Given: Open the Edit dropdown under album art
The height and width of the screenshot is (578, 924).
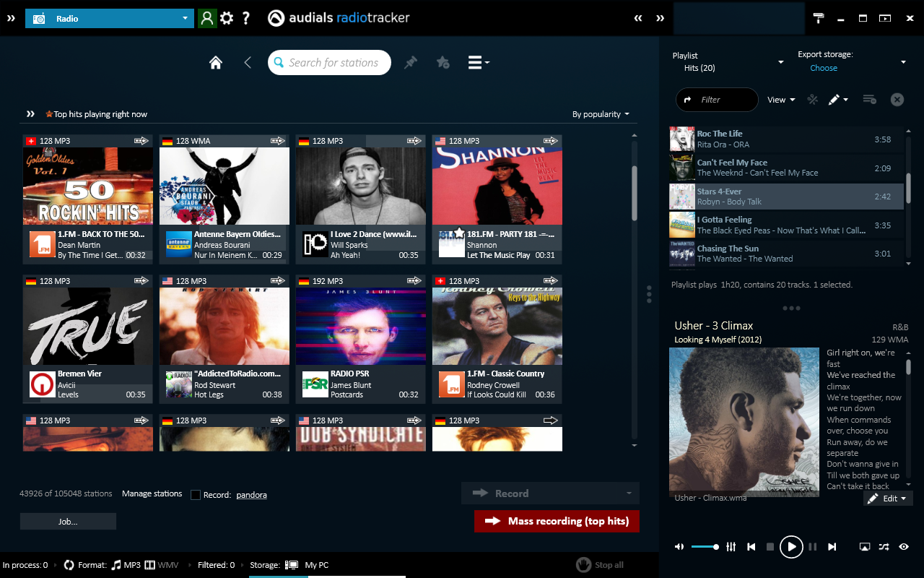Looking at the screenshot, I should pos(888,499).
